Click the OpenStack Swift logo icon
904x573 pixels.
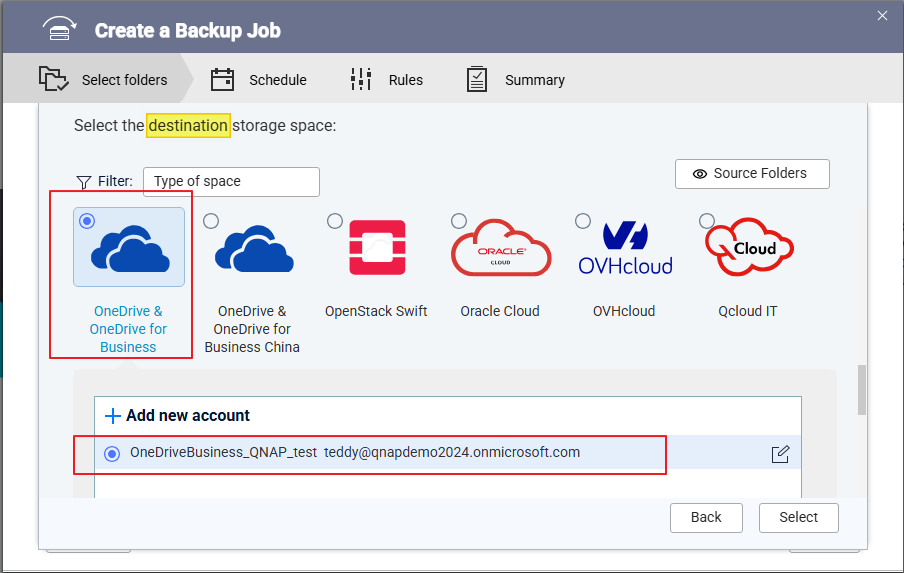point(377,247)
